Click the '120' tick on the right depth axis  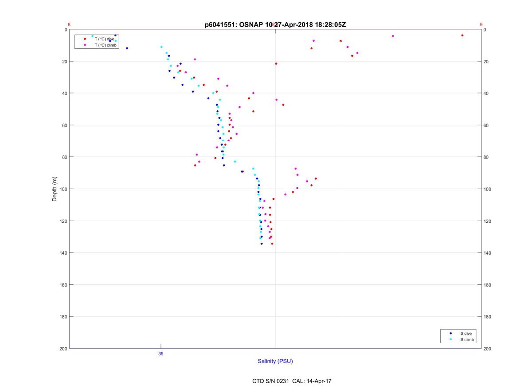tap(488, 221)
